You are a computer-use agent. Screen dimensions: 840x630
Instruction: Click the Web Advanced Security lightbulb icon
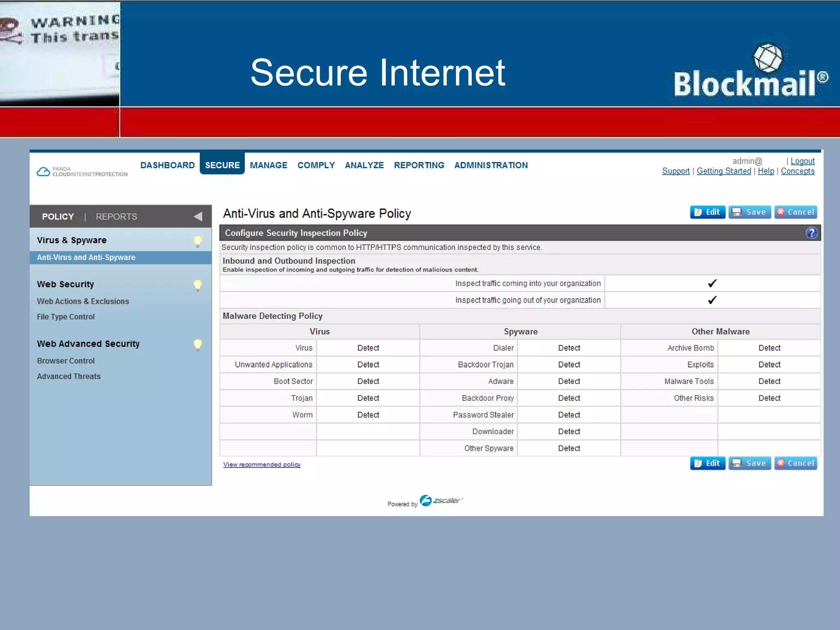coord(198,345)
